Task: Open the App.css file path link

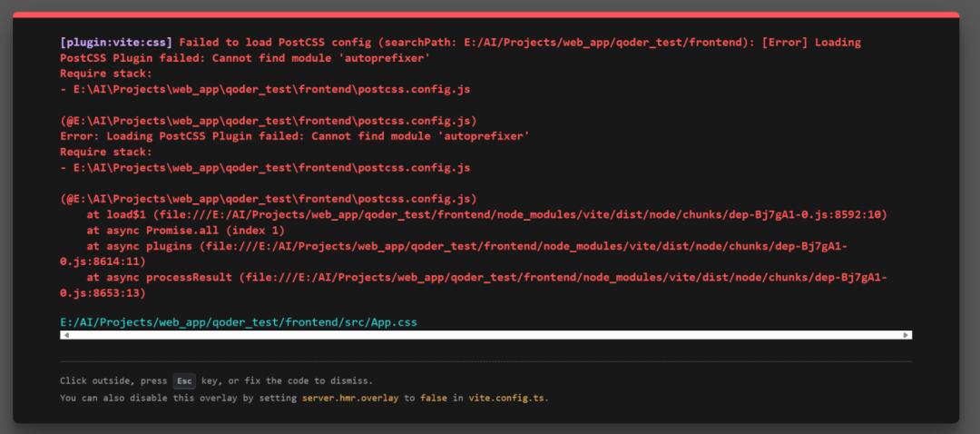Action: click(238, 322)
